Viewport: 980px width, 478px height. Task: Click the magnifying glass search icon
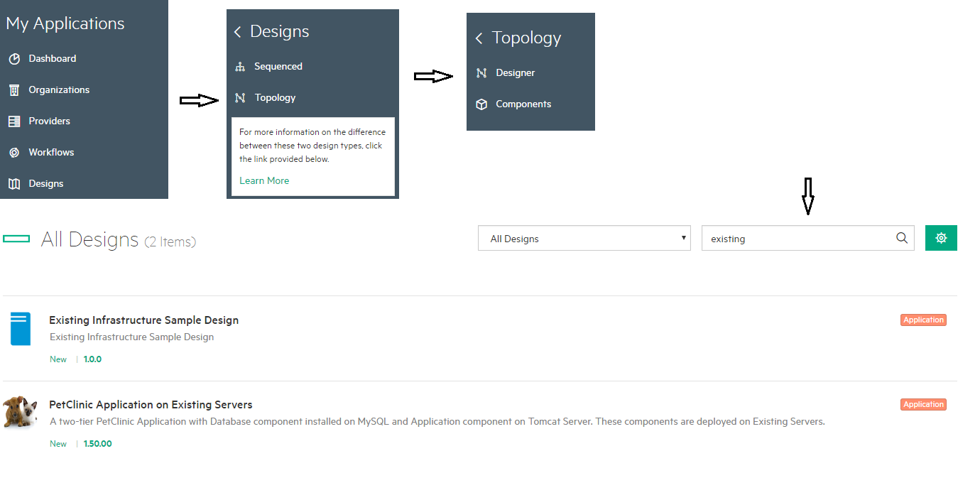(x=902, y=239)
